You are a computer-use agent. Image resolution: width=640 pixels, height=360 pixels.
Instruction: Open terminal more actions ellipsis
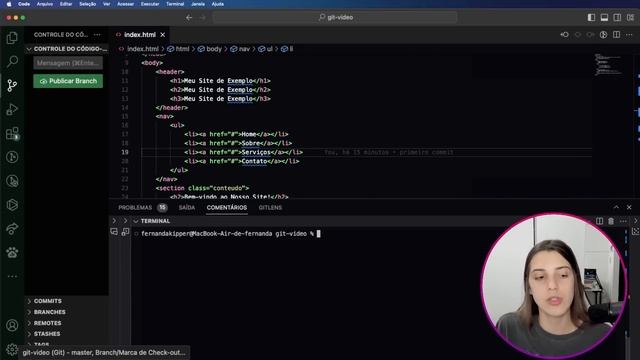(x=622, y=221)
